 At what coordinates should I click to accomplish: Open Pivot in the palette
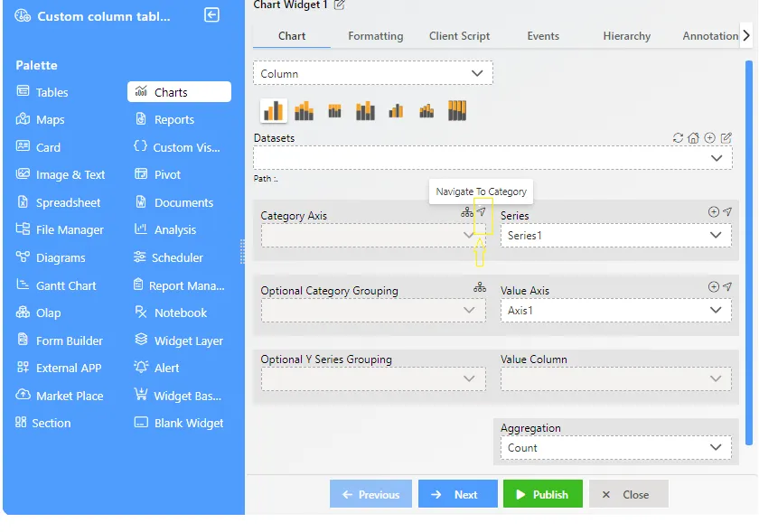click(x=158, y=174)
